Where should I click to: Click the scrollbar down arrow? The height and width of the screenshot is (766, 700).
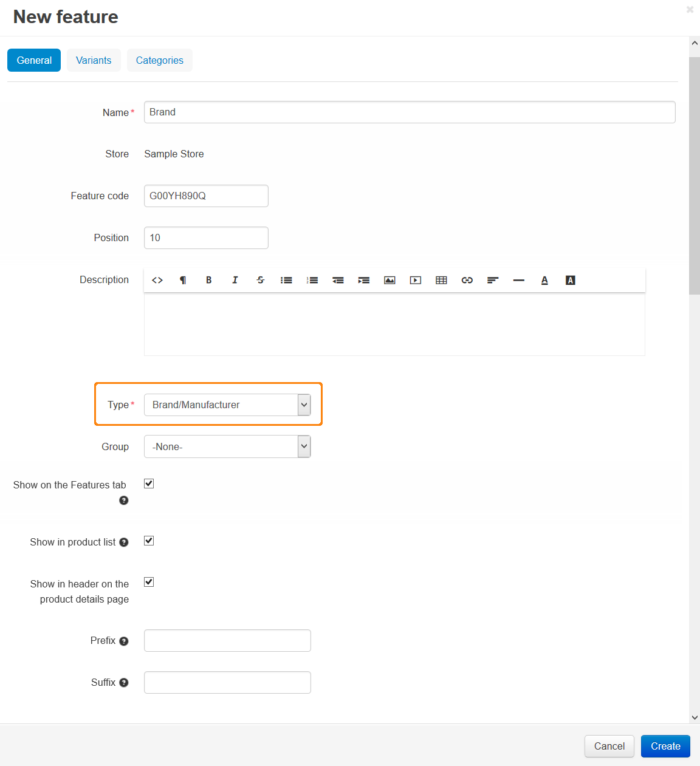695,717
